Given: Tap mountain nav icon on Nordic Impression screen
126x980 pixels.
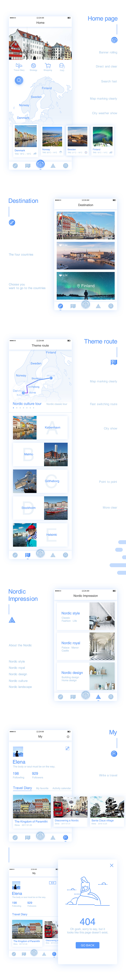Looking at the screenshot, I should [98, 697].
